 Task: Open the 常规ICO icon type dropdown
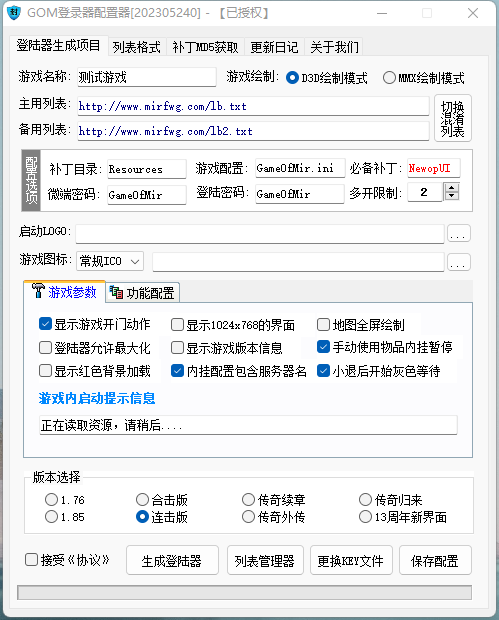coord(110,261)
